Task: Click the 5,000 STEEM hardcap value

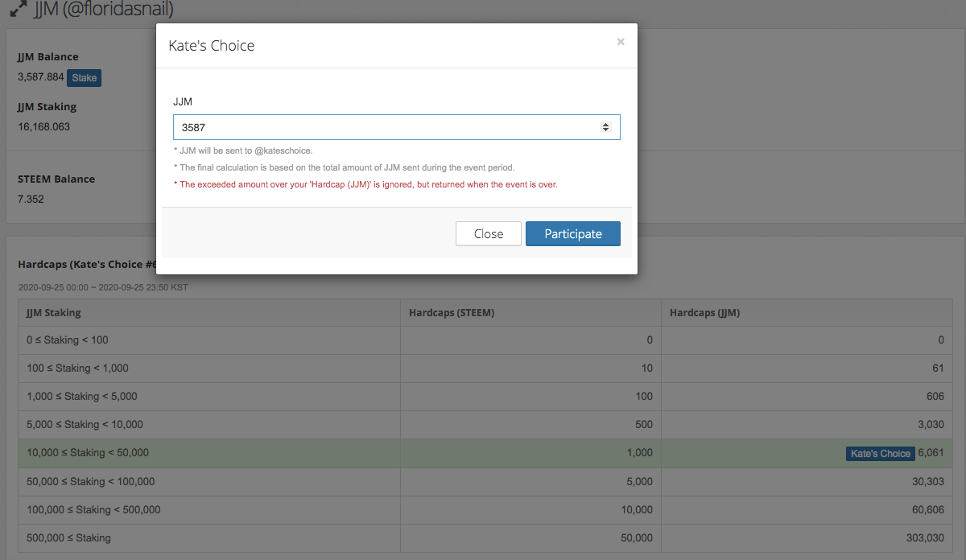Action: coord(639,481)
